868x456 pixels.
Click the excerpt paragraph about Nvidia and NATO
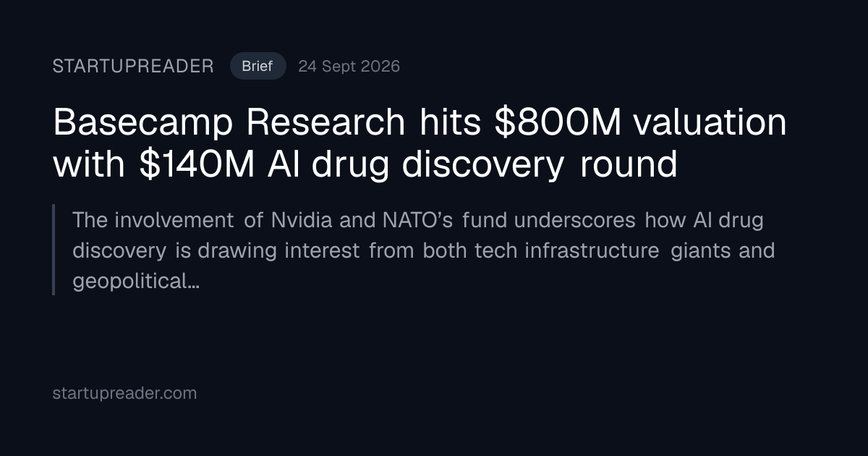pyautogui.click(x=423, y=250)
